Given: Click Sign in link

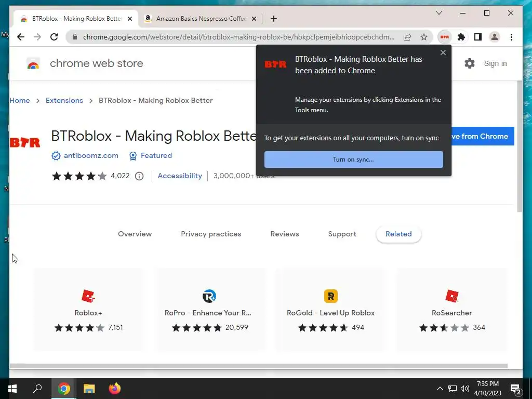Looking at the screenshot, I should [x=495, y=63].
